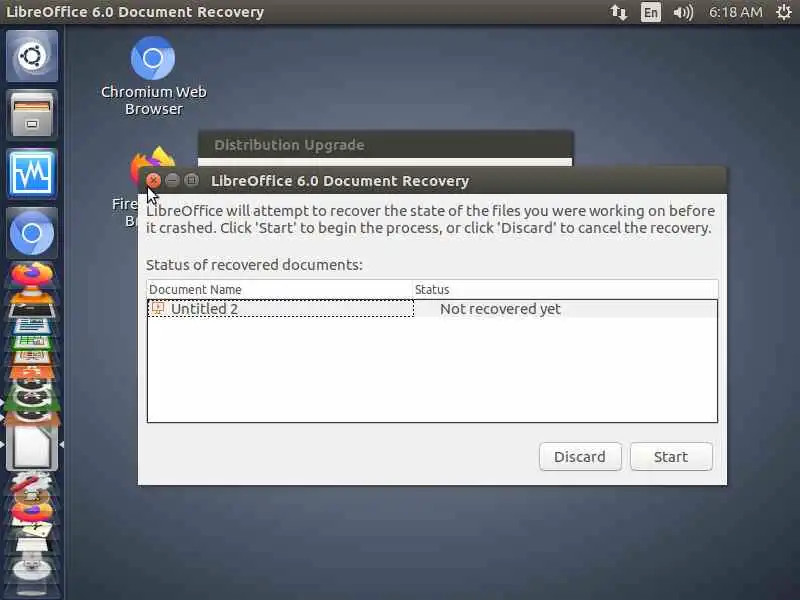
Task: Open the power and session gear menu
Action: click(x=784, y=12)
